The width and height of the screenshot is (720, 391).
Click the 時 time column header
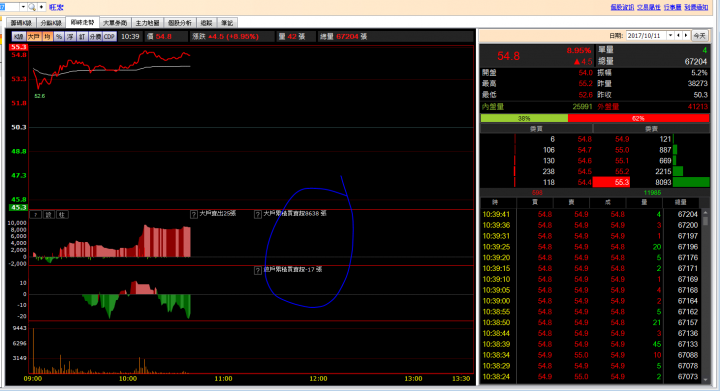[495, 202]
